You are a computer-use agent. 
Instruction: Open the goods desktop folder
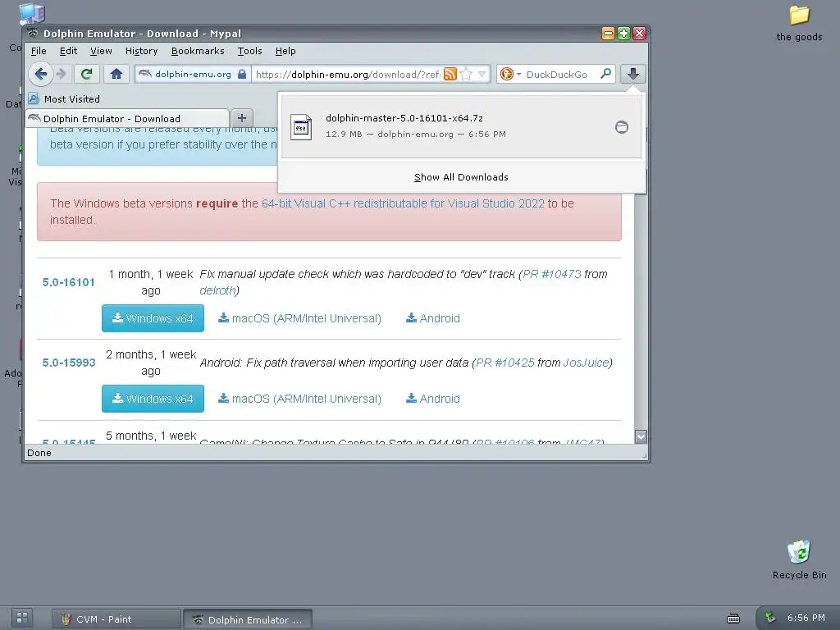[x=799, y=23]
